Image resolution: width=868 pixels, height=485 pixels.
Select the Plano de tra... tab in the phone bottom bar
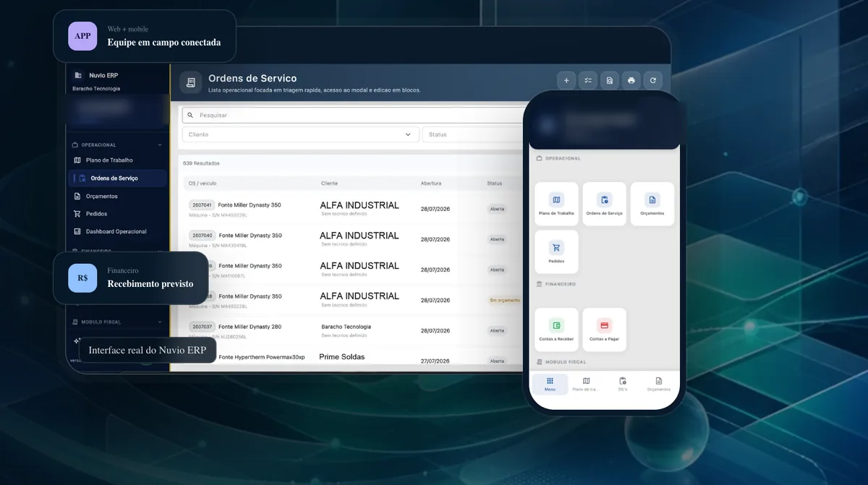coord(586,384)
